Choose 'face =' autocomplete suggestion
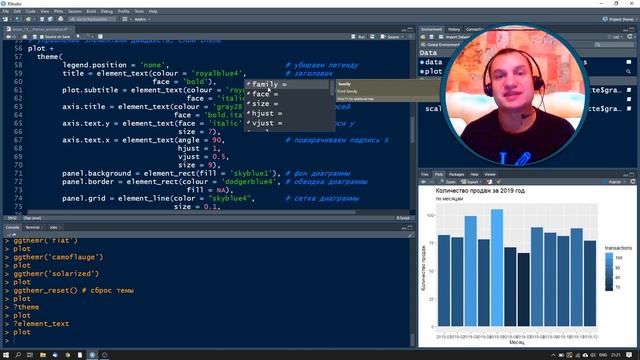The image size is (640, 360). click(x=288, y=94)
